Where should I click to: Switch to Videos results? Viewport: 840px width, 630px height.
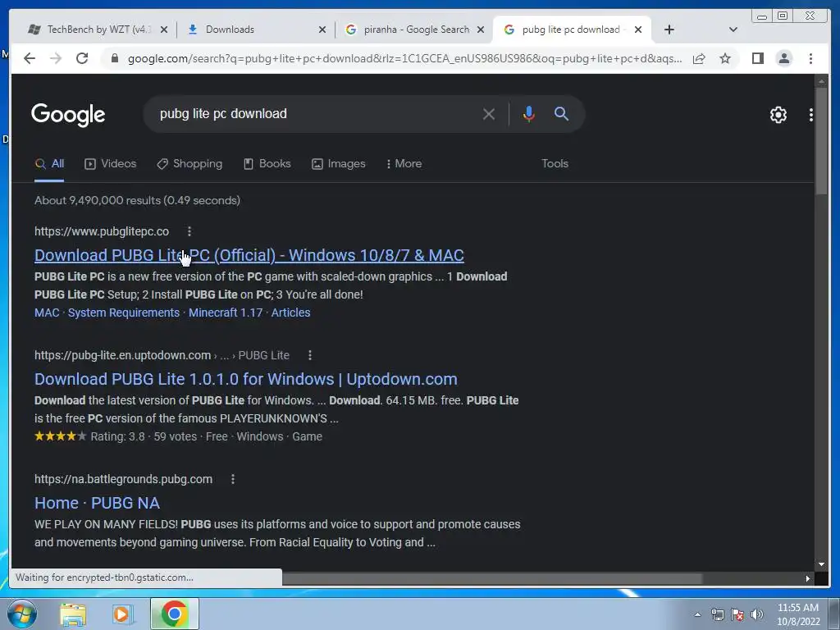111,164
